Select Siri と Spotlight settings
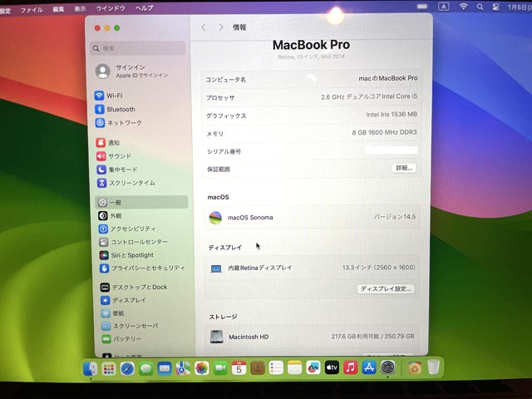Viewport: 532px width, 399px height. [131, 255]
